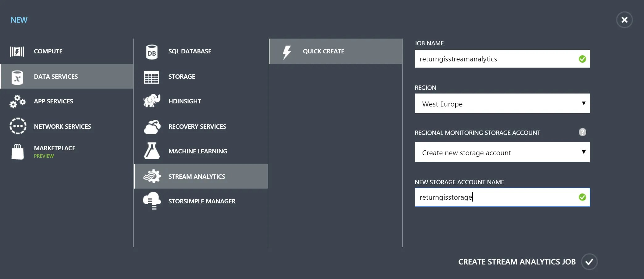The height and width of the screenshot is (279, 644).
Task: Select the Data Services menu item
Action: point(67,76)
